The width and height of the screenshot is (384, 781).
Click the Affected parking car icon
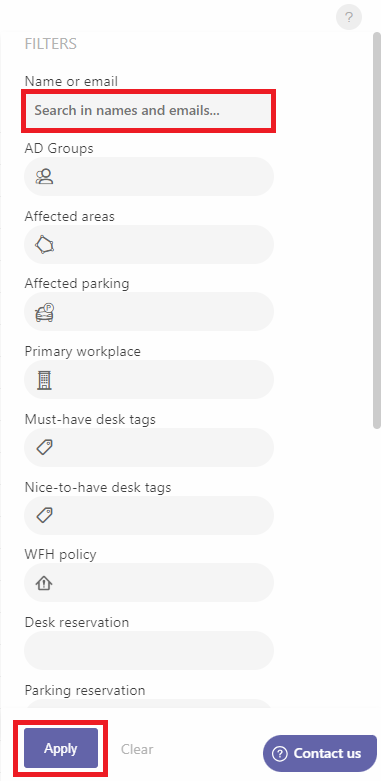44,312
